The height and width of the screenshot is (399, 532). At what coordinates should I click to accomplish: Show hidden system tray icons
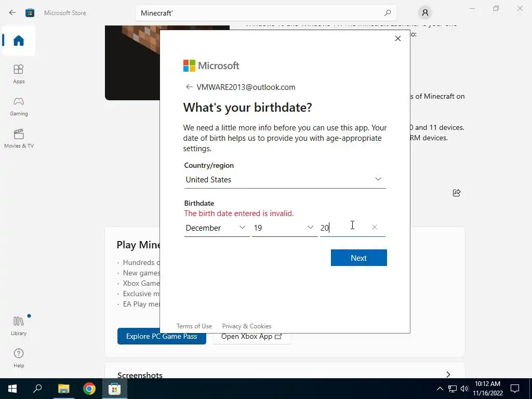coord(440,389)
